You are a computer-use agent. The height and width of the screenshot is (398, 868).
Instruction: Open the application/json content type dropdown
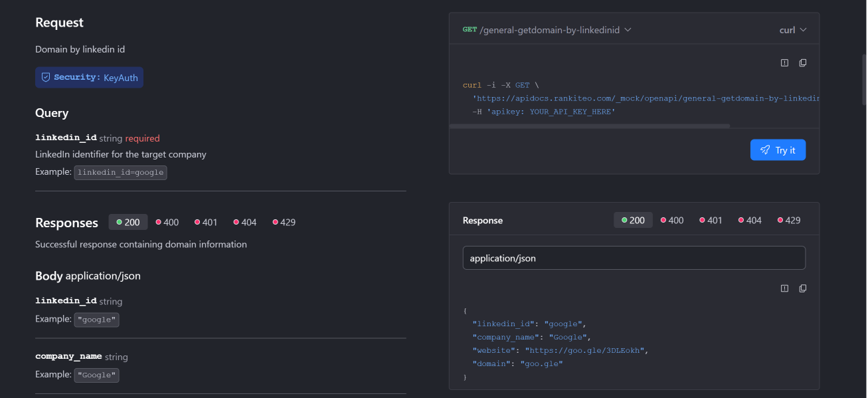click(634, 258)
